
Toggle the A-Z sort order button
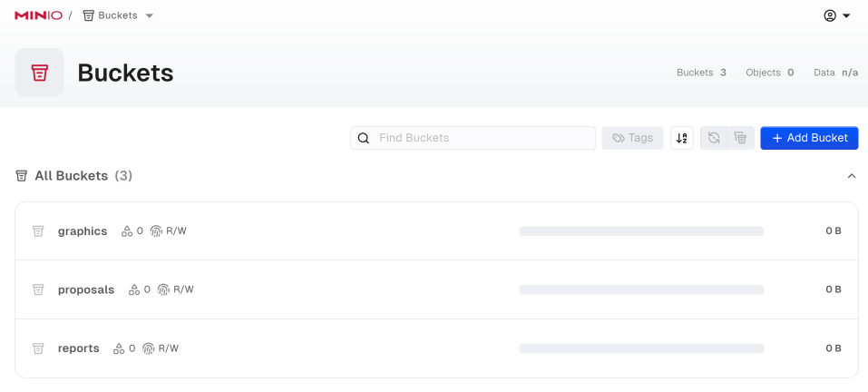[x=682, y=138]
